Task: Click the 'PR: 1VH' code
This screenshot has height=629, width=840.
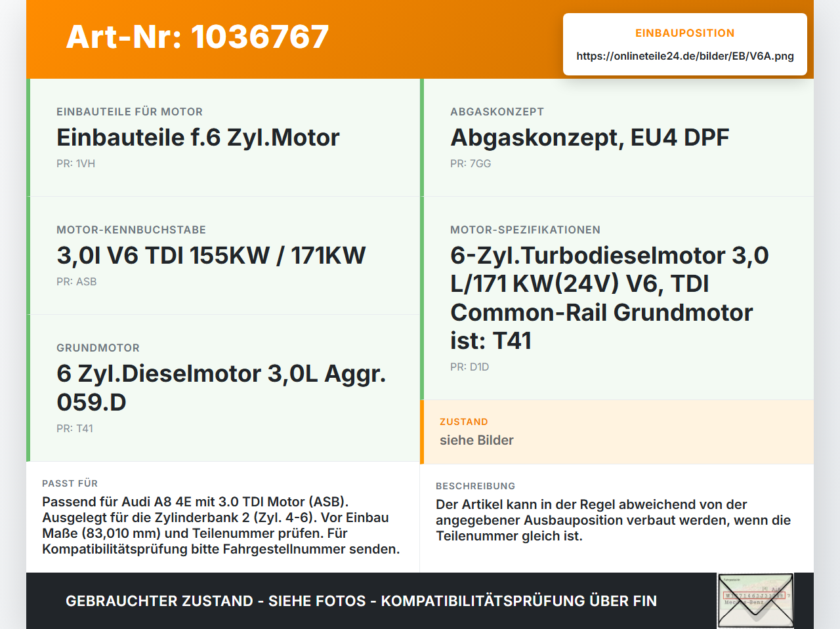Action: click(x=75, y=163)
